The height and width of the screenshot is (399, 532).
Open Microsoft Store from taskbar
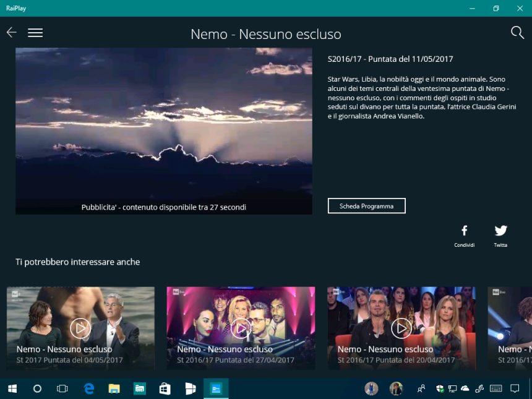coord(165,388)
